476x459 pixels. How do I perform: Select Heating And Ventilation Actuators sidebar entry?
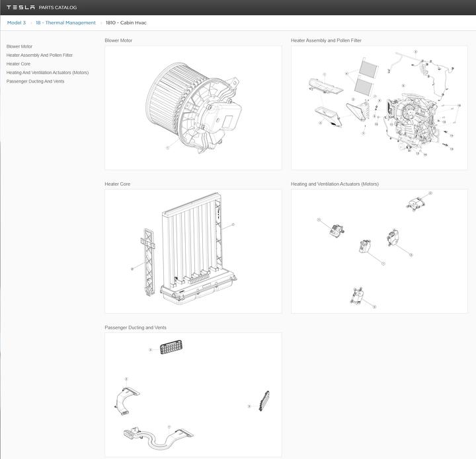tap(47, 72)
